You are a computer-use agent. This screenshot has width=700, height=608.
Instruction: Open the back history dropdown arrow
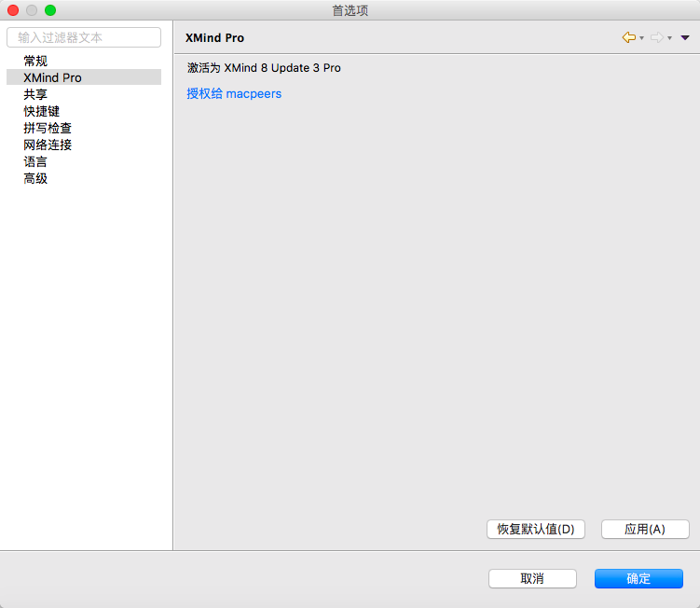coord(641,38)
